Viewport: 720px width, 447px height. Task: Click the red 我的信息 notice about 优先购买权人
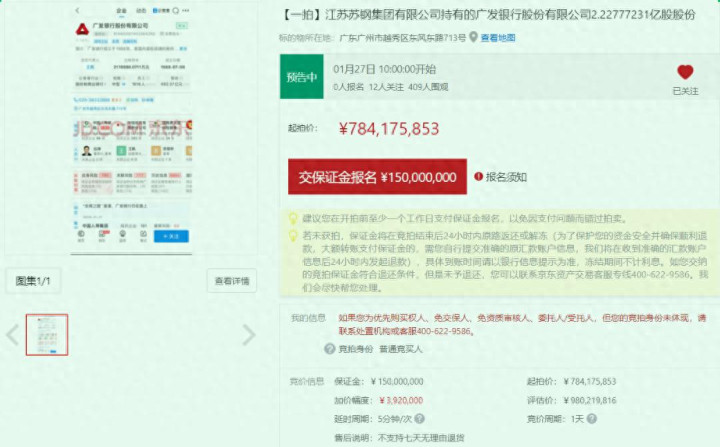click(522, 324)
